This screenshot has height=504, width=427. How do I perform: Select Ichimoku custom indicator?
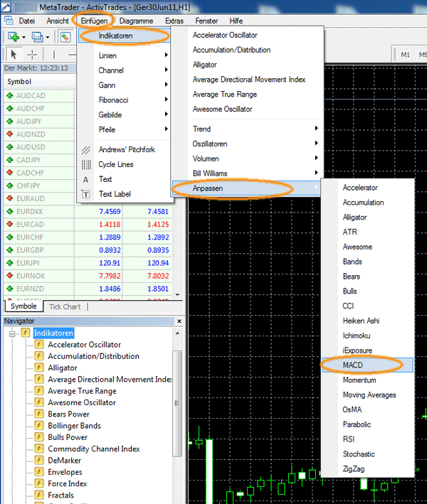(x=367, y=336)
